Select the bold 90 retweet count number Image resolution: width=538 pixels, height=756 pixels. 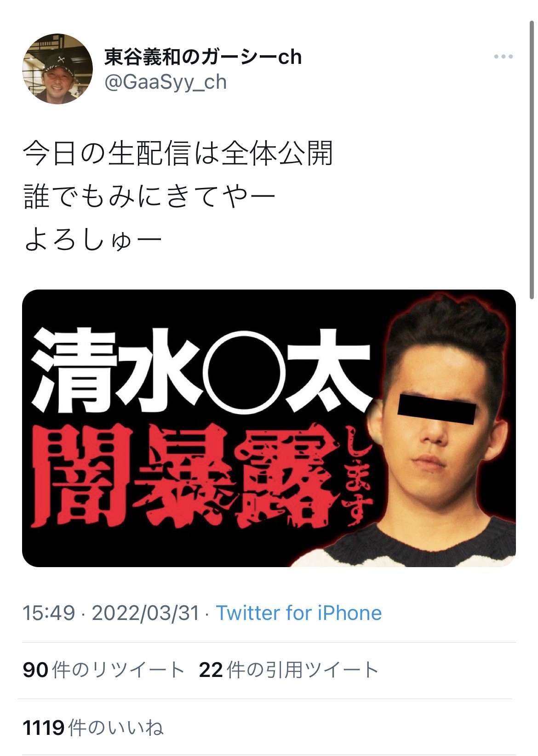click(x=35, y=670)
